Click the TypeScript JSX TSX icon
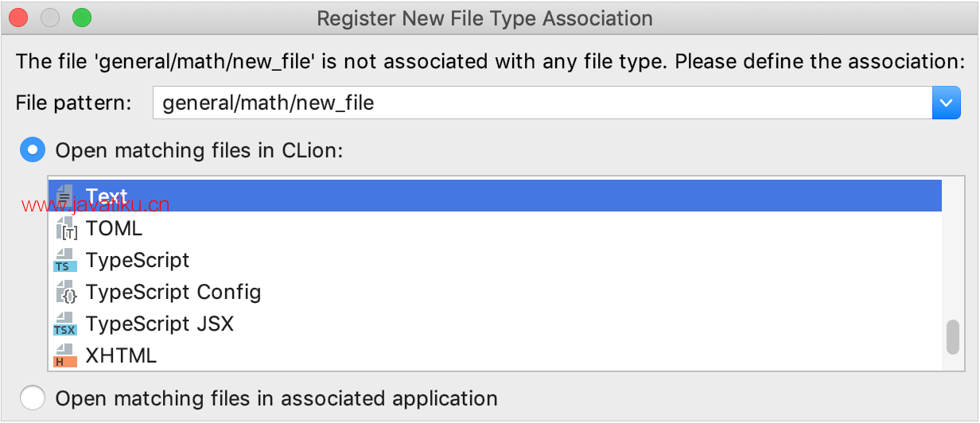Viewport: 980px width, 423px height. 65,324
